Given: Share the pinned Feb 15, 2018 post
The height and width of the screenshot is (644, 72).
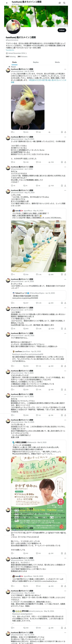Looking at the screenshot, I should click(x=65, y=132).
